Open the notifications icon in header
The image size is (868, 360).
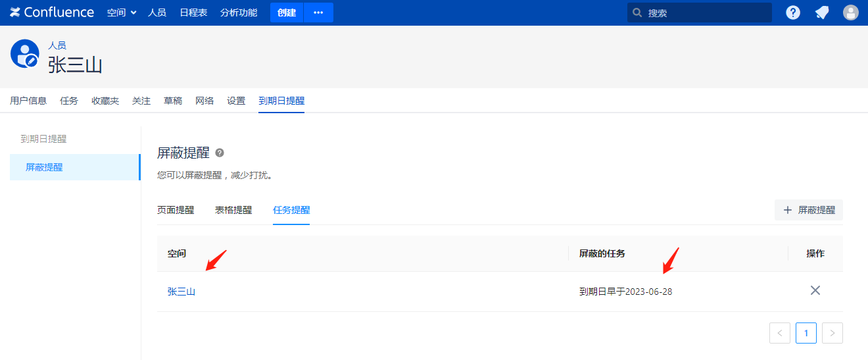[x=822, y=13]
